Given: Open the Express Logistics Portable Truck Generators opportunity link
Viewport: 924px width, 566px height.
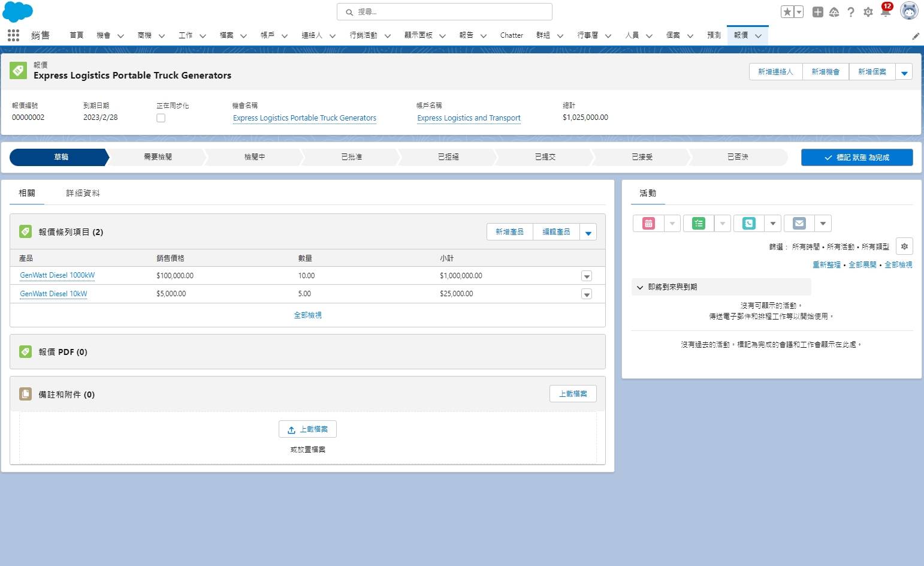Looking at the screenshot, I should click(x=304, y=118).
